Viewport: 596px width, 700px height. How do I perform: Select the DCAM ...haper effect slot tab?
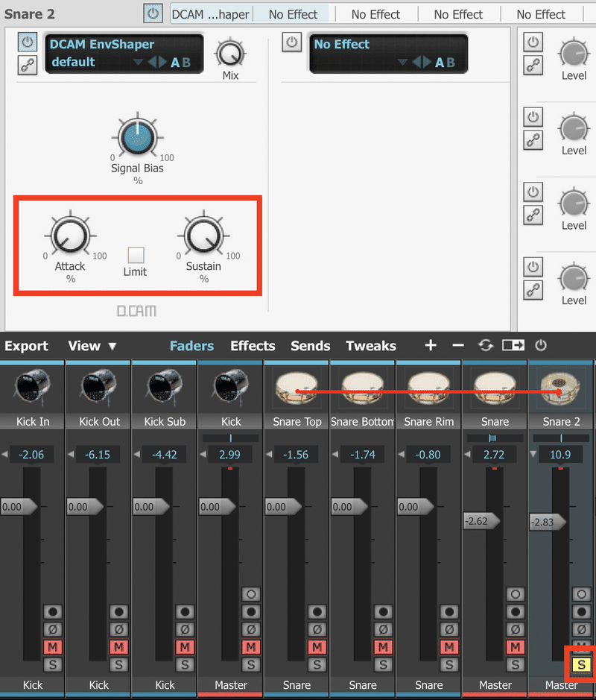tap(211, 14)
